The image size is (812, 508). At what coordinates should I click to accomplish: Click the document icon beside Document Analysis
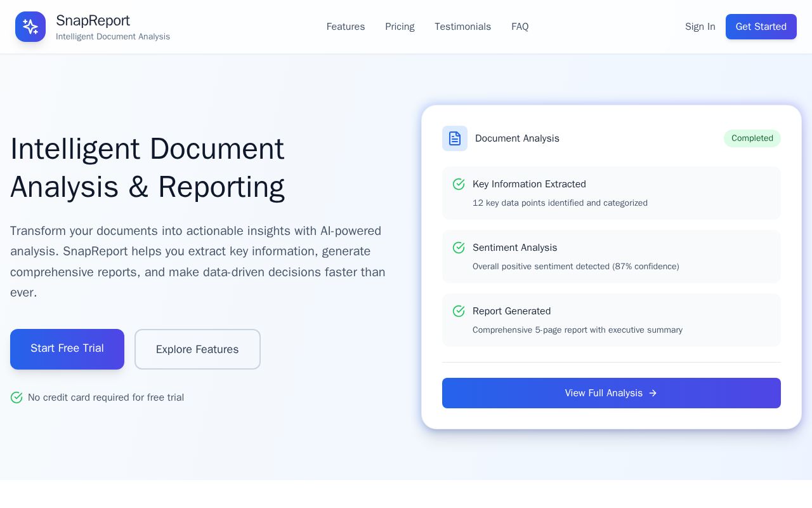click(x=454, y=138)
